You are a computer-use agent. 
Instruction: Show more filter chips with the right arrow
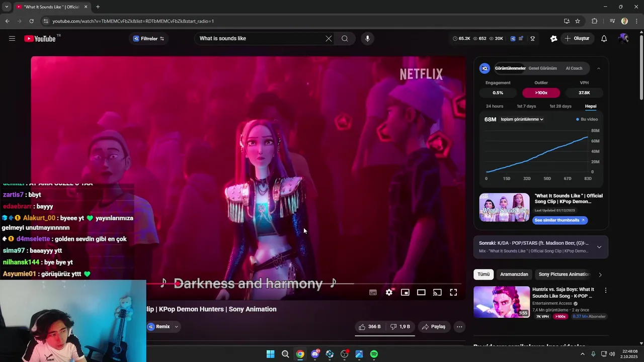click(600, 275)
